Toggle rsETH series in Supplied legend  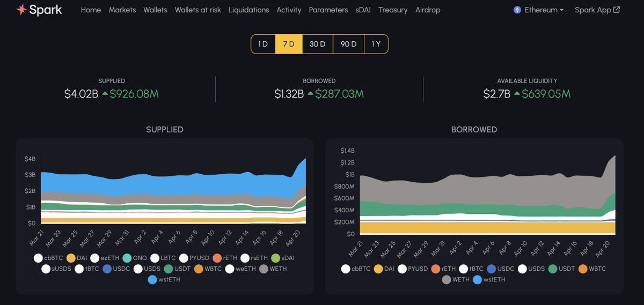(255, 258)
